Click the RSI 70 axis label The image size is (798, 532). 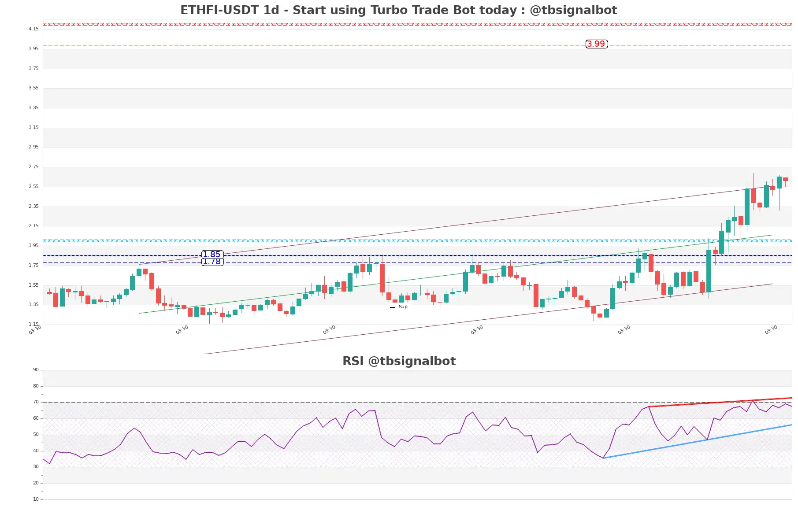pos(36,402)
